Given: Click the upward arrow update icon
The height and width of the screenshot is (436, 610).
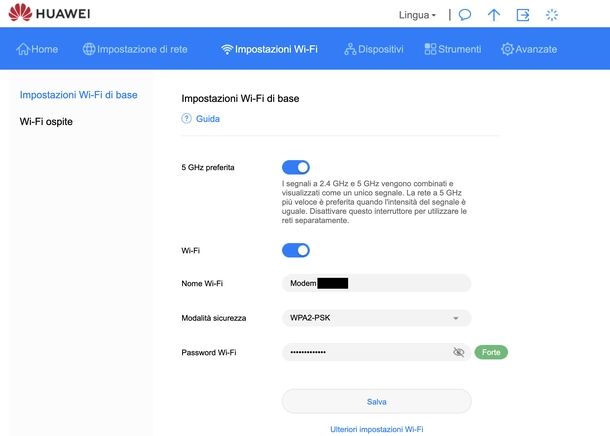Looking at the screenshot, I should click(x=494, y=15).
